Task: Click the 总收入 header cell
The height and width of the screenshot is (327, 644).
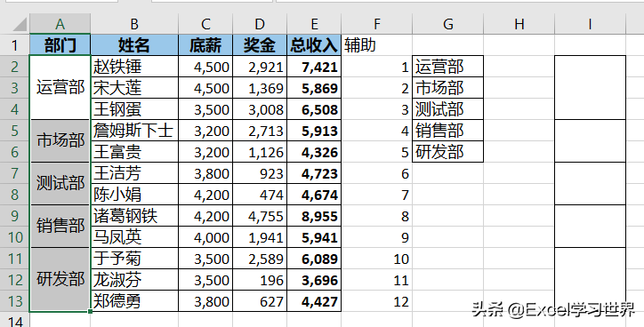Action: click(314, 44)
